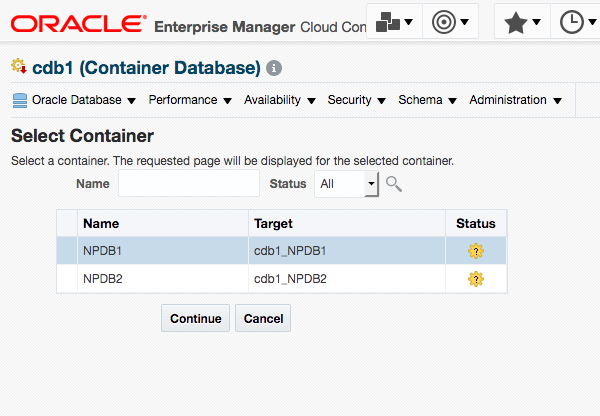Click the cdb1 (Container Database) title
600x416 pixels.
click(146, 68)
